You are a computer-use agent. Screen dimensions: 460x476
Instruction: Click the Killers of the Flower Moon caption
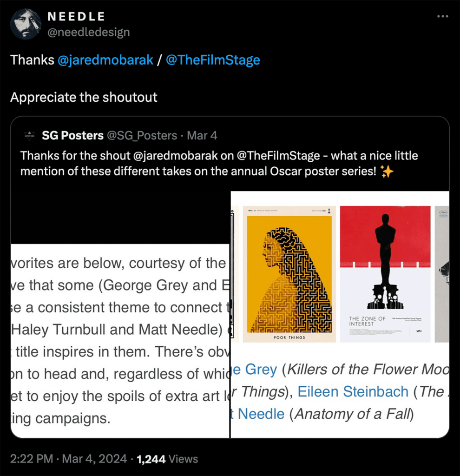click(367, 370)
